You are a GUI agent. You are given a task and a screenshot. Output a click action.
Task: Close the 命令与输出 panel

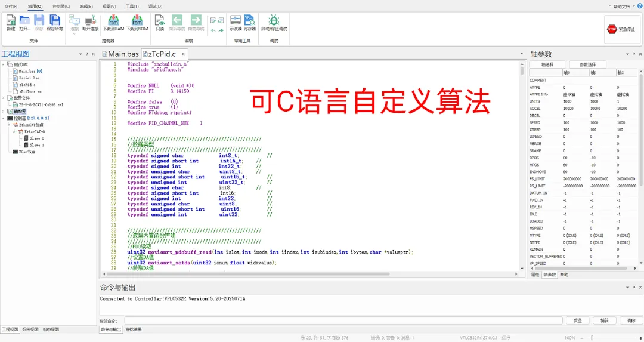[x=640, y=287]
